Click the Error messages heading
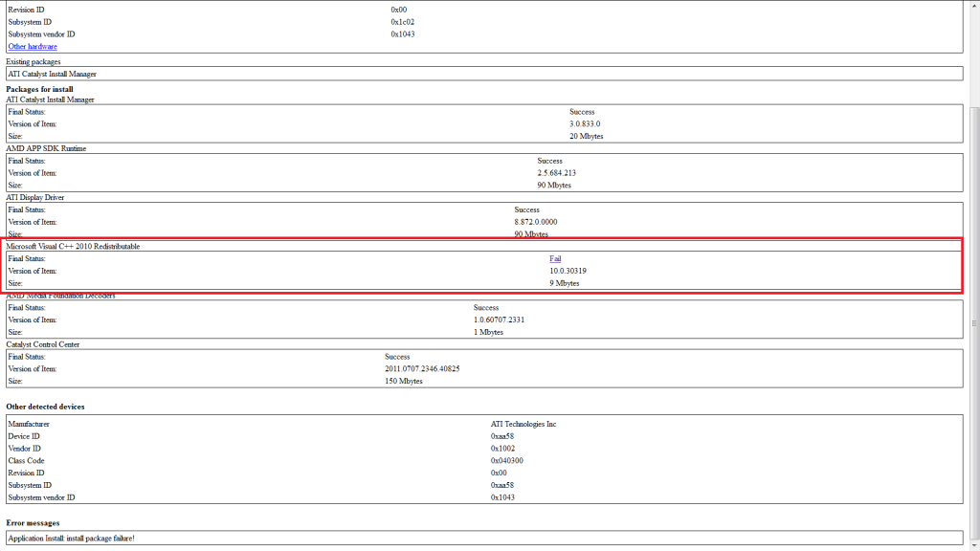Screen dimensions: 980x551 [33, 523]
